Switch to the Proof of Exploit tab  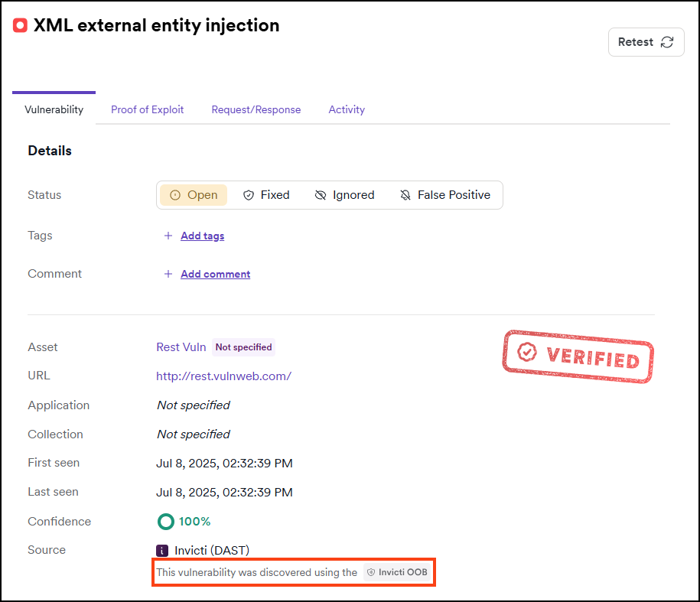point(147,109)
